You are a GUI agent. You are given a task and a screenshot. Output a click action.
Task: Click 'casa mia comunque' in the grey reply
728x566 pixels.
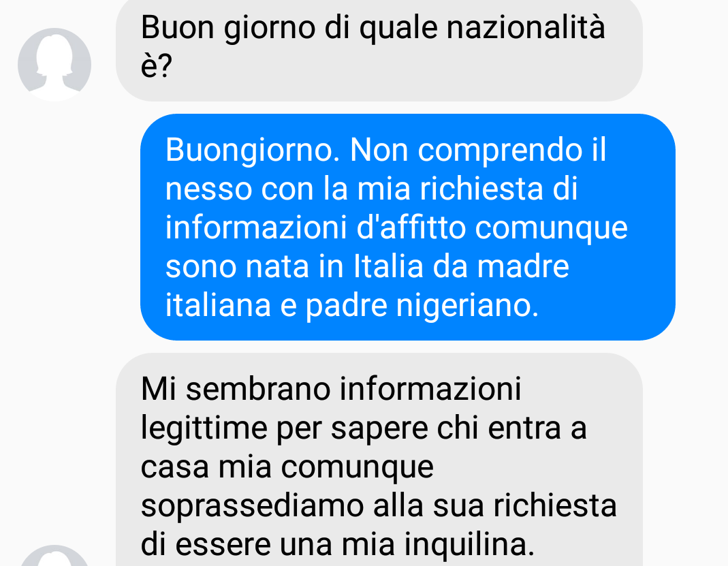[x=287, y=467]
